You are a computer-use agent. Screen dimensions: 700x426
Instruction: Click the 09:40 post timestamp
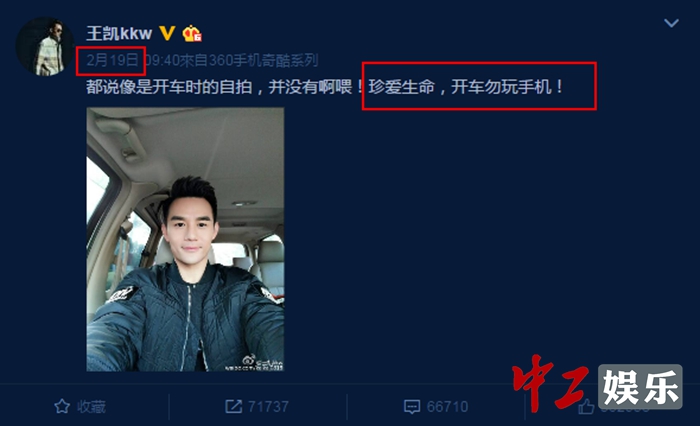point(162,60)
